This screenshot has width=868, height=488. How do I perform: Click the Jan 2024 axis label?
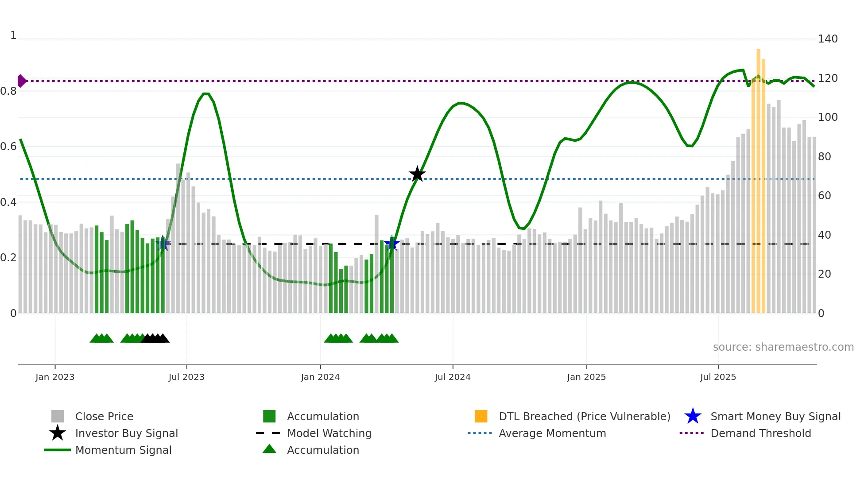(x=320, y=377)
